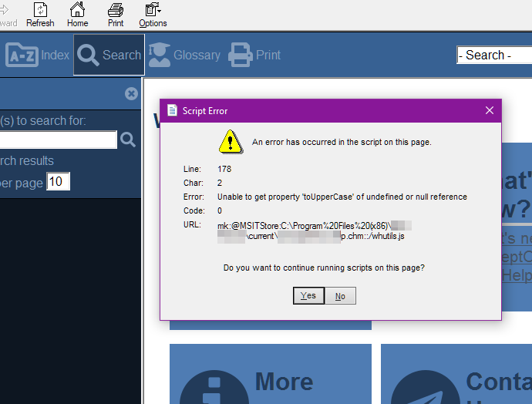Viewport: 532px width, 404px height.
Task: Close the search pane with the X circle
Action: [x=131, y=93]
